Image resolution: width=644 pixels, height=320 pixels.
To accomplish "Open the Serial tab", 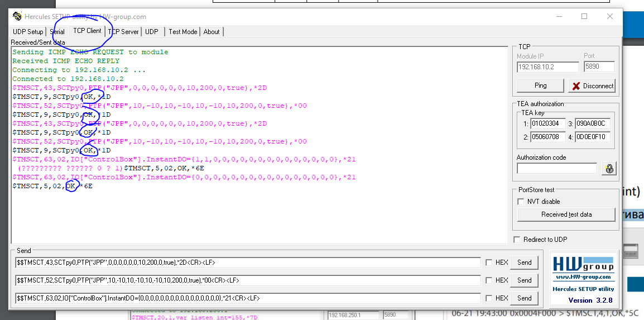I will [57, 32].
